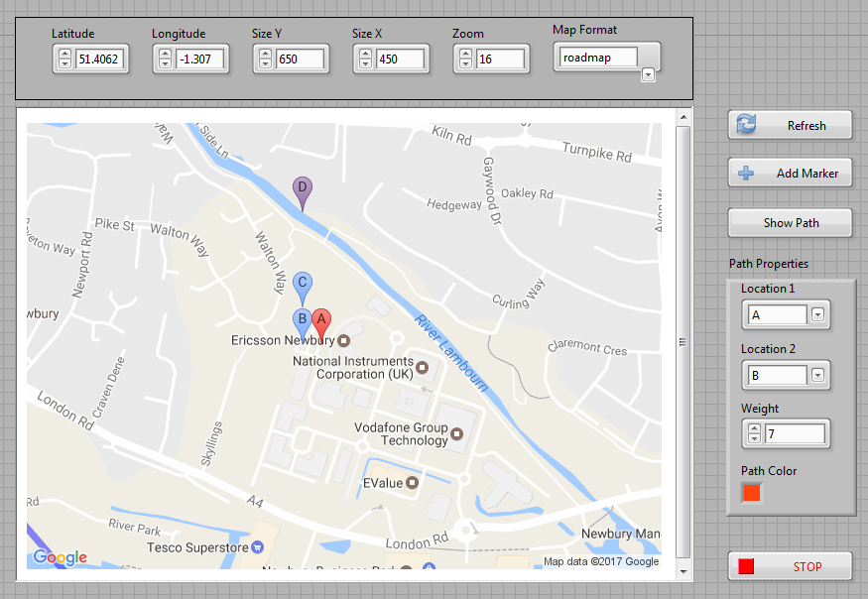Increment Size Y with the up arrow
The height and width of the screenshot is (599, 868).
(x=265, y=55)
